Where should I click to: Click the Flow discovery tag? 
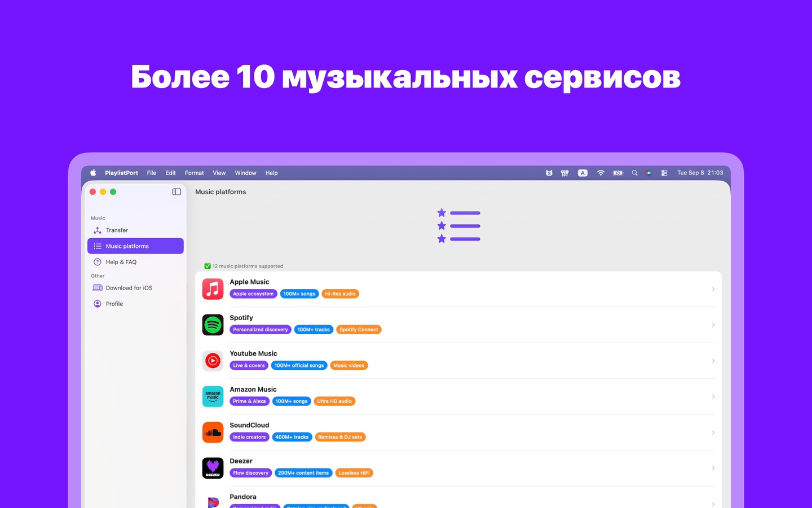coord(251,473)
